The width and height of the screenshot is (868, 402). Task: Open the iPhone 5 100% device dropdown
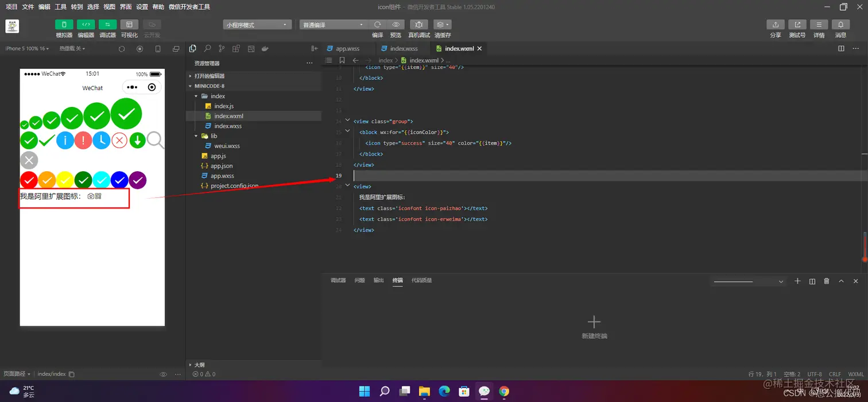tap(28, 49)
